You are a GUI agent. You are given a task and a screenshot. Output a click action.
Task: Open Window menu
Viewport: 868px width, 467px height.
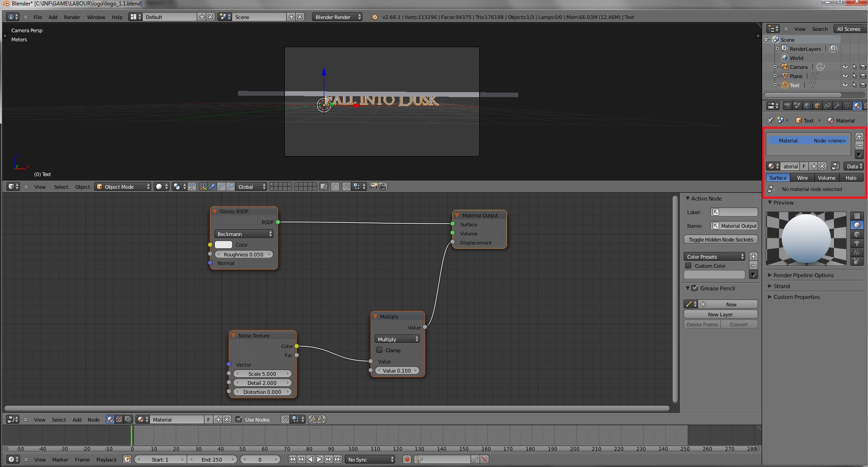[96, 17]
